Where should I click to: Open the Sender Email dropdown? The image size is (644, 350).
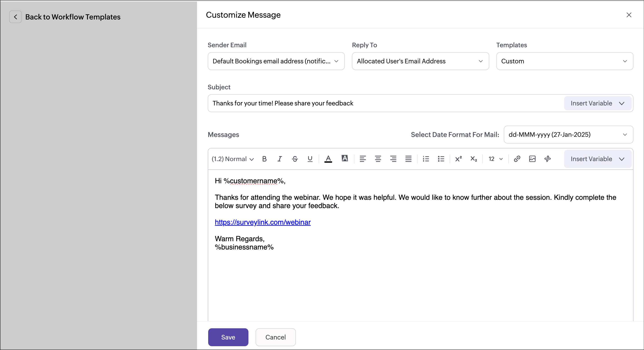pos(276,61)
